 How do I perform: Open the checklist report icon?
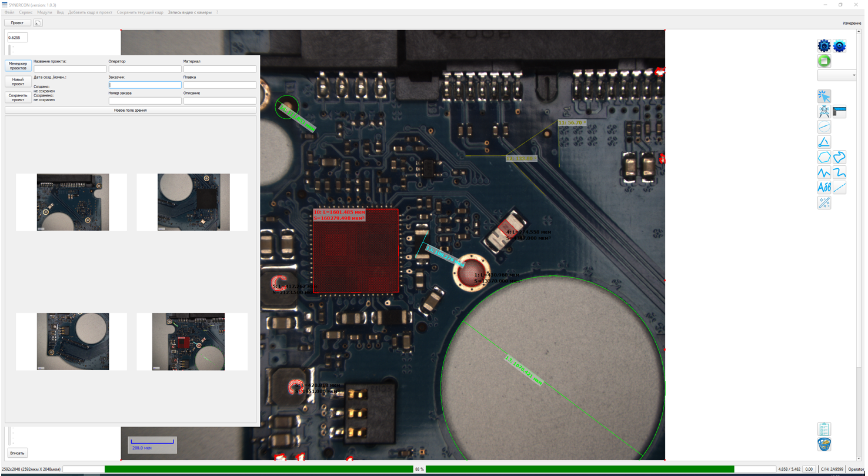[824, 429]
